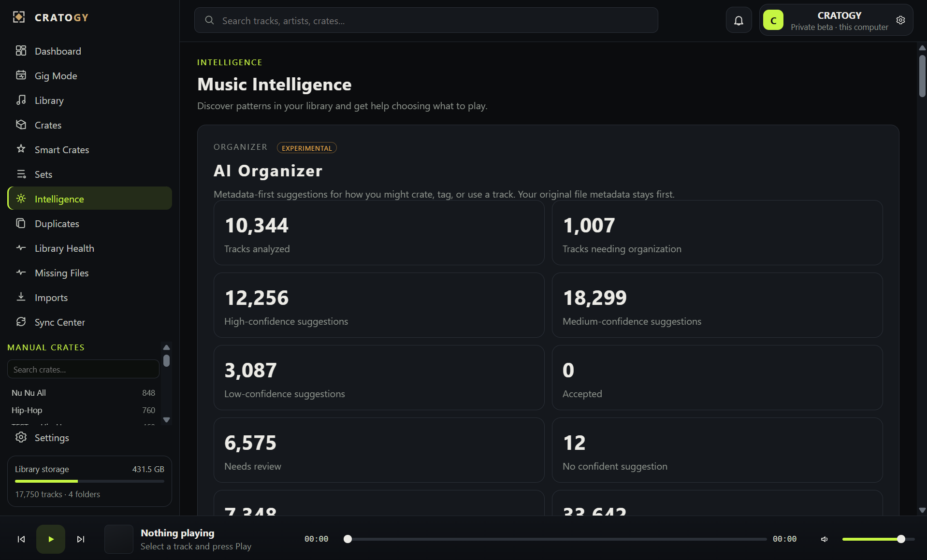
Task: Open the Sets list icon
Action: coord(21,174)
